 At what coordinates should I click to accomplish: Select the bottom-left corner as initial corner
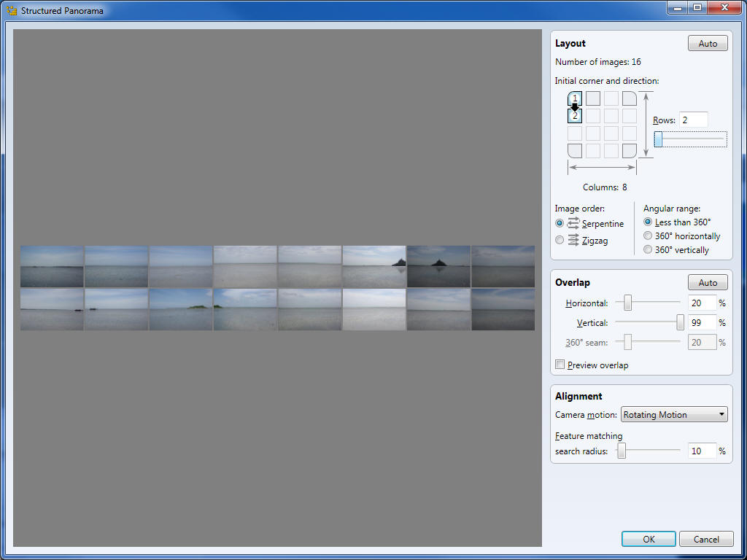tap(575, 150)
